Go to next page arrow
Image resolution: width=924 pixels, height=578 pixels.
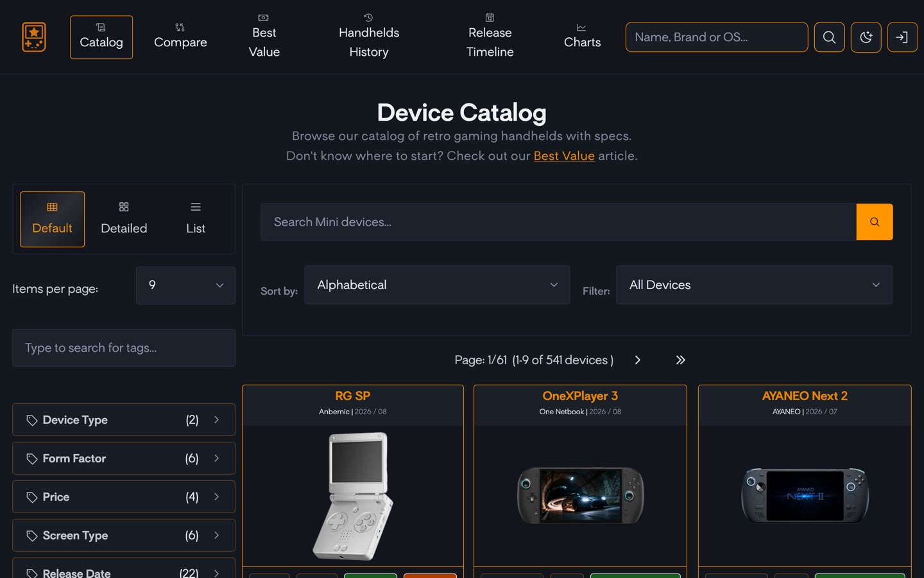point(637,360)
